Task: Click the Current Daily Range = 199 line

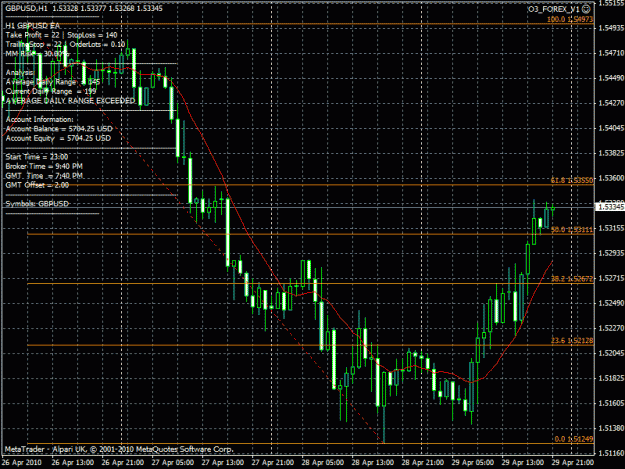Action: (x=51, y=91)
